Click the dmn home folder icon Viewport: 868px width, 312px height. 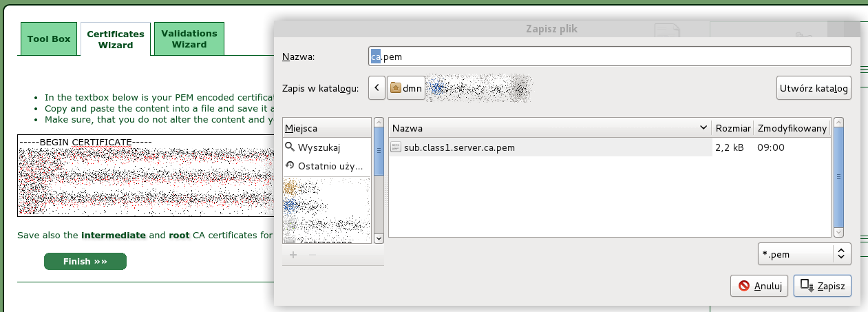coord(396,88)
